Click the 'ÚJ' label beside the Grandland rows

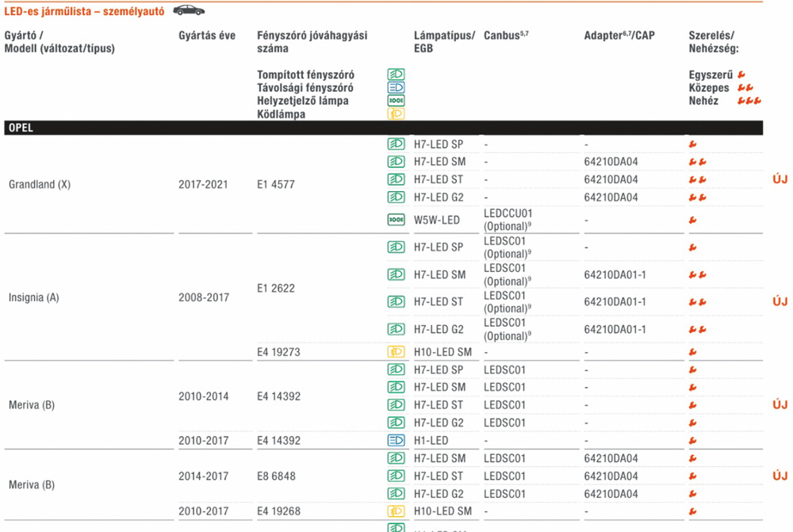pyautogui.click(x=780, y=179)
